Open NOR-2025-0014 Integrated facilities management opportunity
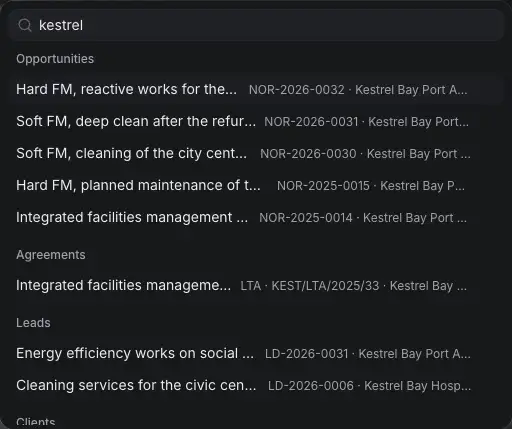This screenshot has height=429, width=512. [256, 217]
